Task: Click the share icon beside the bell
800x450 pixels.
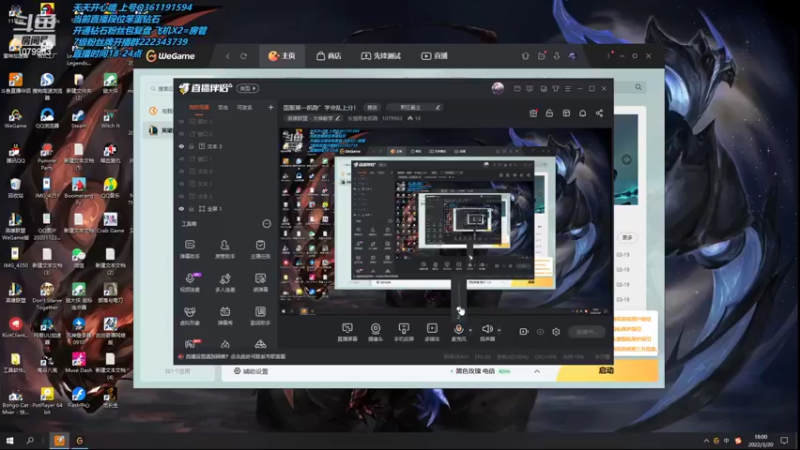Action: tap(599, 113)
